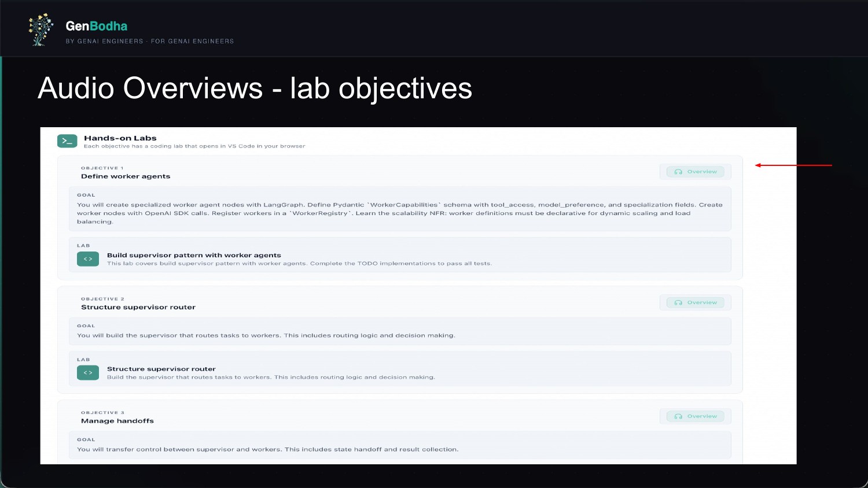The width and height of the screenshot is (868, 488).
Task: Select the Manage handoffs objective heading
Action: [x=117, y=421]
